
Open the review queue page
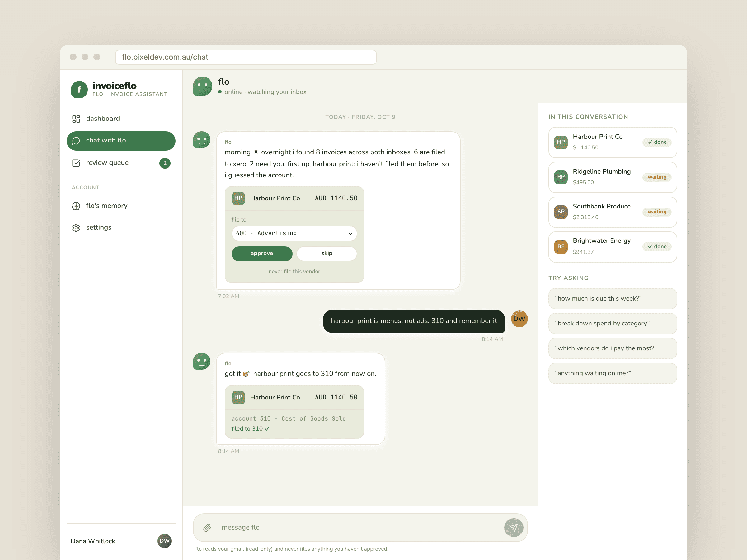pyautogui.click(x=121, y=163)
